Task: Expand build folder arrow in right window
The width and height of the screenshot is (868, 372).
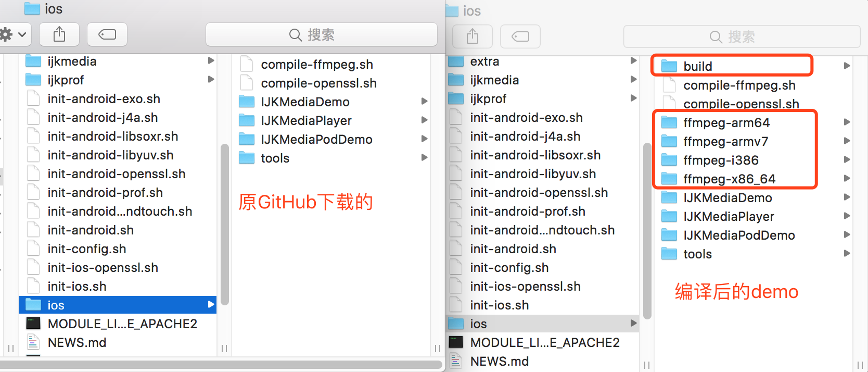Action: [x=847, y=66]
